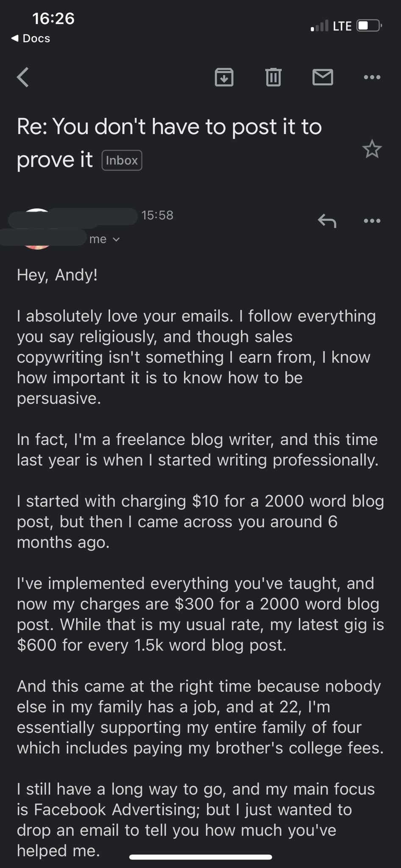Screen dimensions: 401x868
Task: Open the top toolbar three-dot menu
Action: (372, 77)
